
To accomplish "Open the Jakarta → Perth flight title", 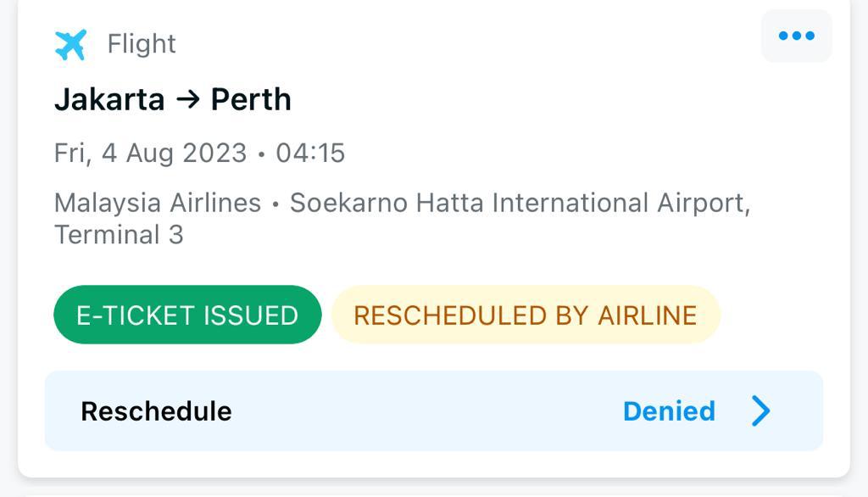I will tap(173, 100).
